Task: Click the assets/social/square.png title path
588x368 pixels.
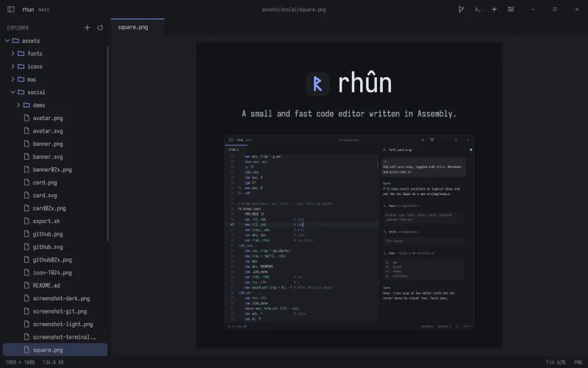Action: tap(293, 10)
